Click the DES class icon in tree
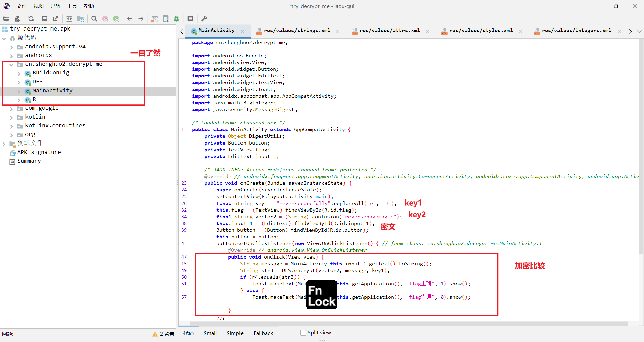The height and width of the screenshot is (342, 644). tap(28, 82)
